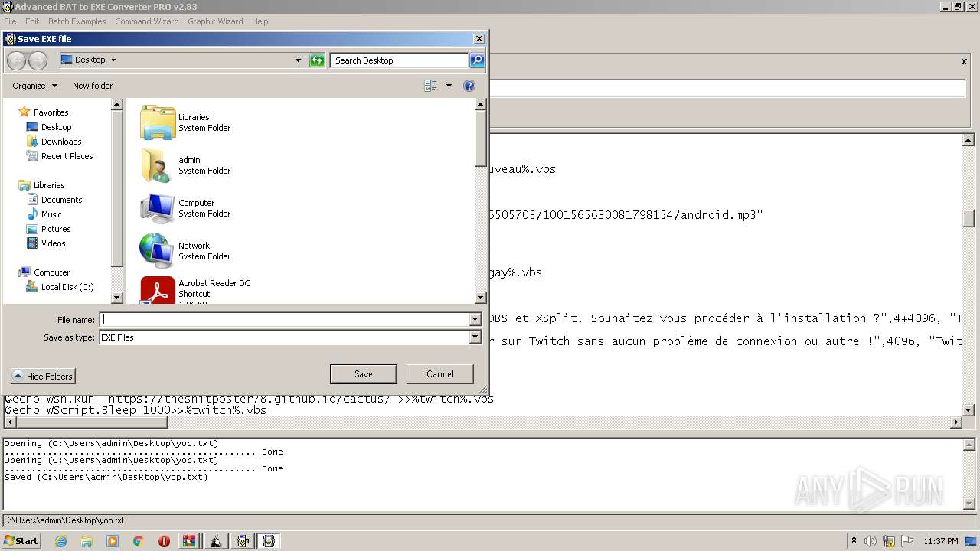The image size is (980, 551).
Task: Click the file list scrollbar down arrow
Action: [481, 298]
